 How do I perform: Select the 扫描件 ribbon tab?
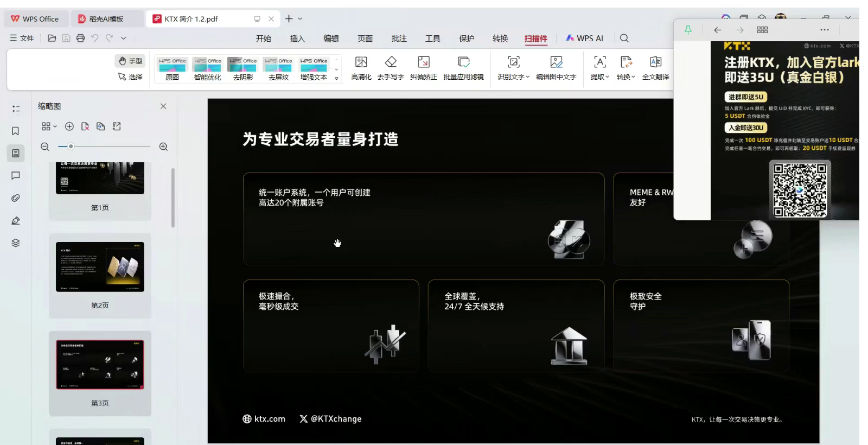[x=536, y=39]
